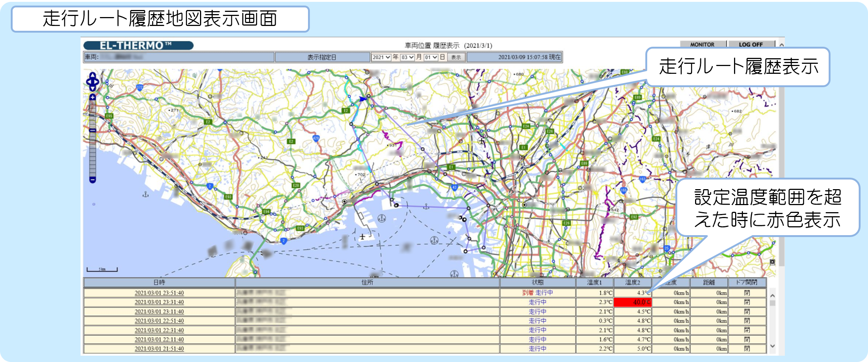Click the 5.0℃ cell in the 温度2 column

click(x=633, y=349)
